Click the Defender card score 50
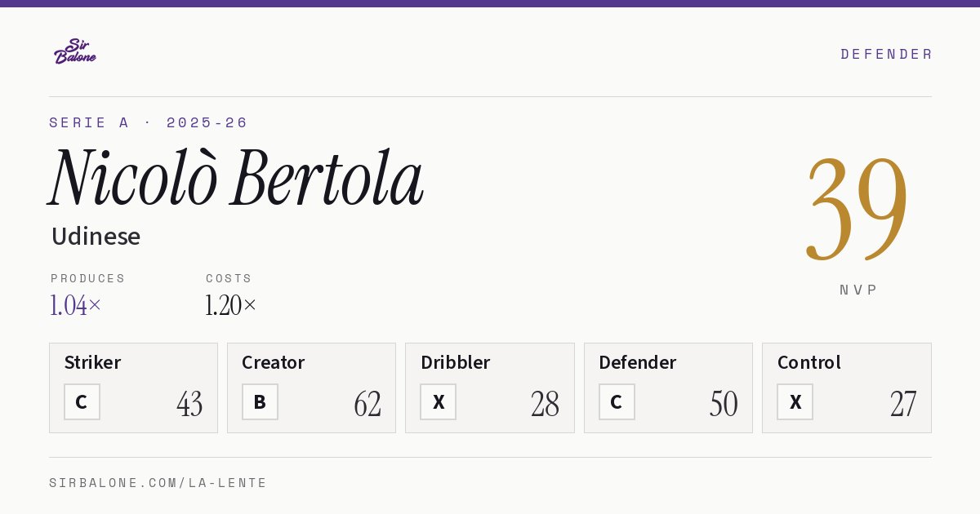 tap(724, 404)
